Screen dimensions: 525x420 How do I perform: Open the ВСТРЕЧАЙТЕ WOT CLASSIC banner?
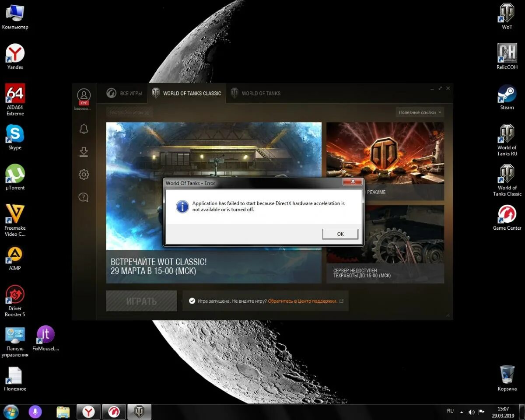pos(213,203)
